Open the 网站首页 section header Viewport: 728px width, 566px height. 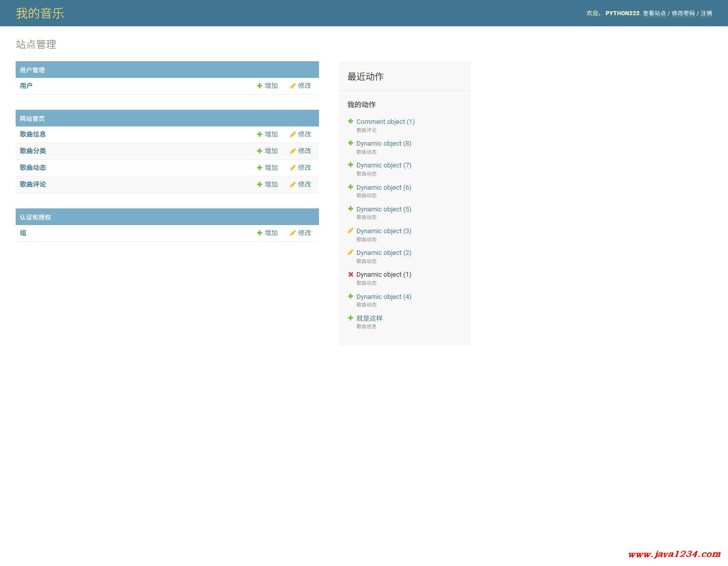click(32, 119)
